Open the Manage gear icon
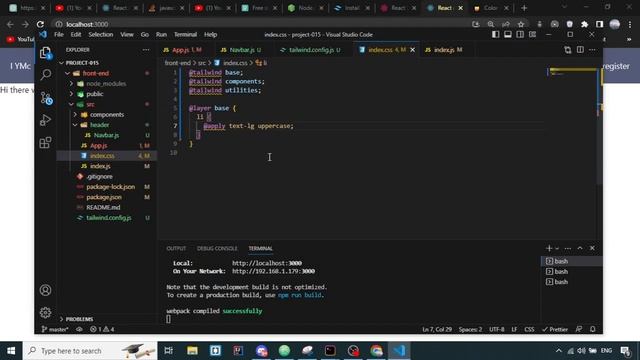 tap(45, 312)
